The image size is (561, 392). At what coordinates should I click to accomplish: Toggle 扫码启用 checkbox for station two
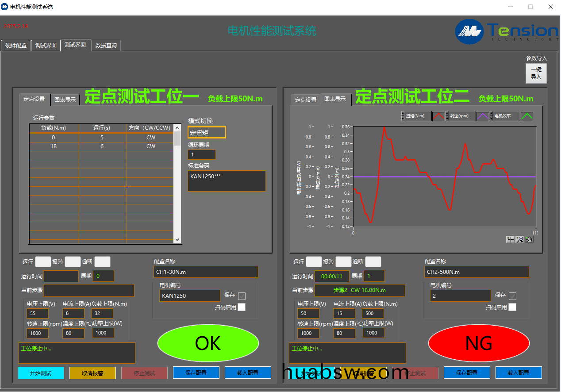pyautogui.click(x=512, y=307)
